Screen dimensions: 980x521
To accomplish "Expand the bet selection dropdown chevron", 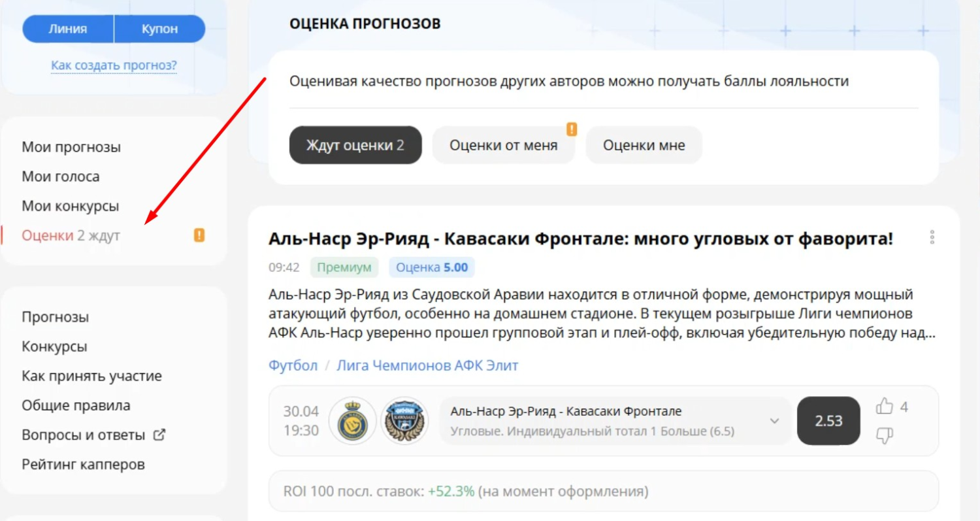I will (776, 421).
